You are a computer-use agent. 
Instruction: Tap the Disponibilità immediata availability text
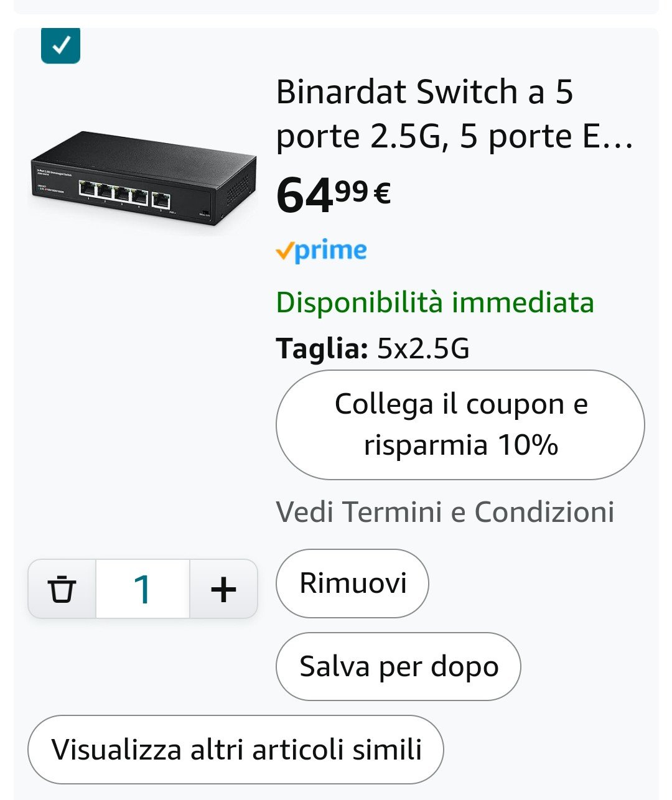coord(435,302)
